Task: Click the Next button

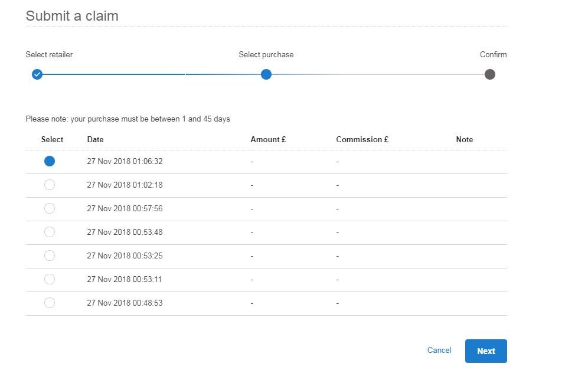Action: (x=486, y=351)
